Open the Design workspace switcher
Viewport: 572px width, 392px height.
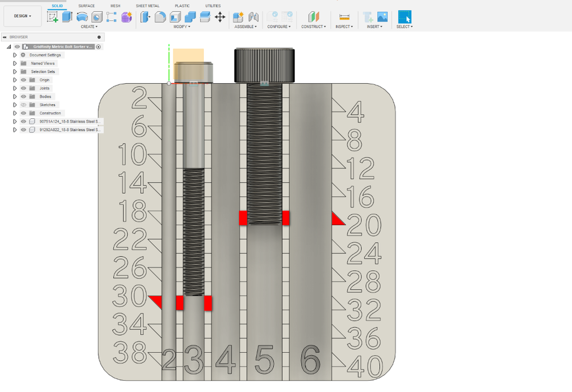[21, 16]
